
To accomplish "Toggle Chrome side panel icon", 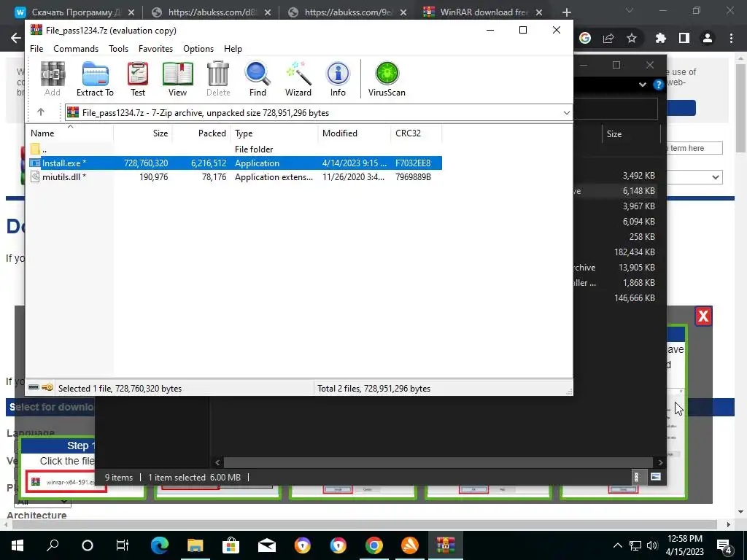I will coord(684,38).
